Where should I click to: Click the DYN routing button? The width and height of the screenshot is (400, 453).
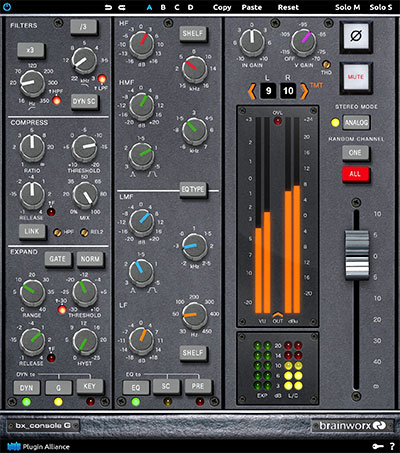(26, 388)
